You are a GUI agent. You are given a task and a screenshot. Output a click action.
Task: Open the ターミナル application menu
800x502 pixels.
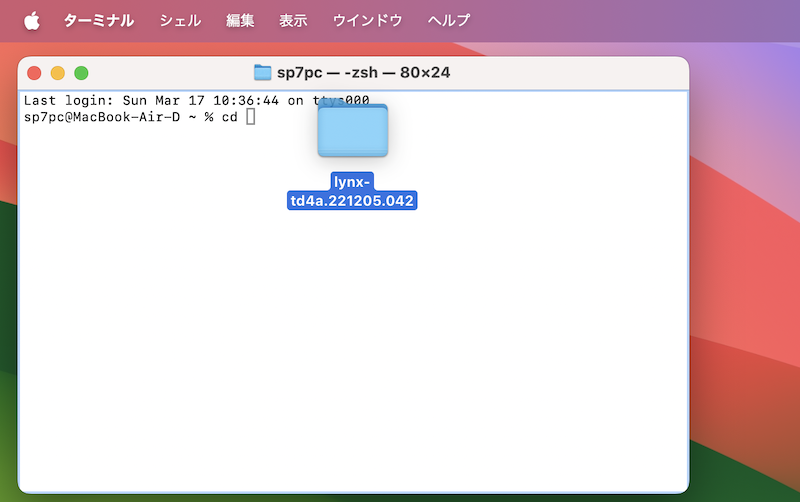coord(99,20)
